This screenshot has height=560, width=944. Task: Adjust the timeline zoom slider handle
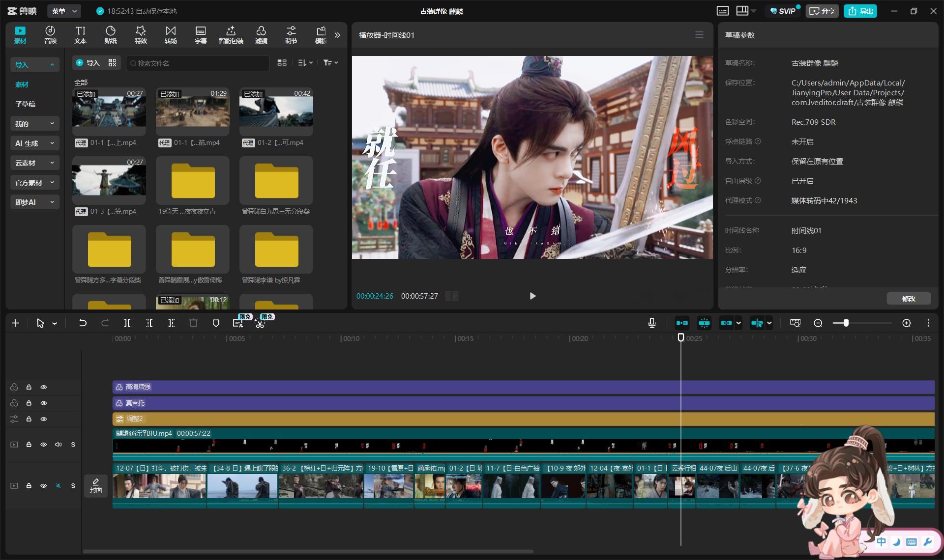pyautogui.click(x=846, y=323)
